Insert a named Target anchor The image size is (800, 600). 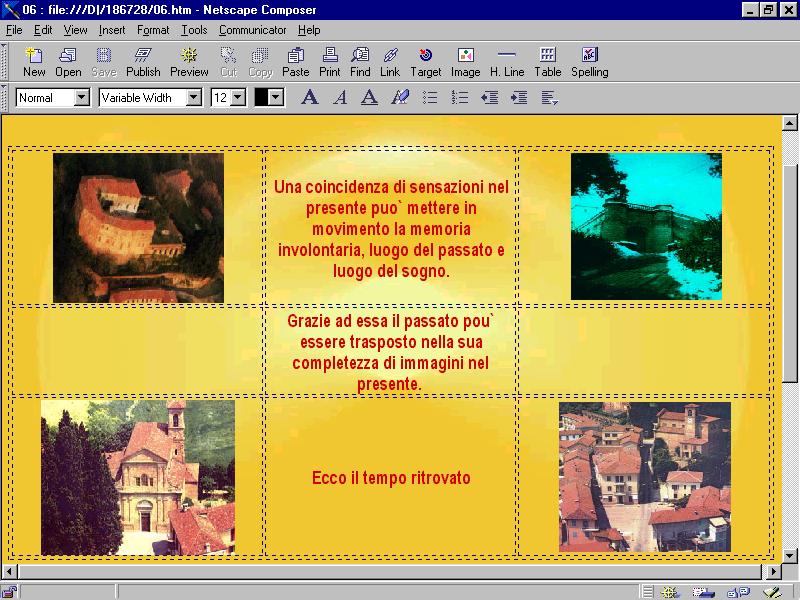tap(426, 62)
